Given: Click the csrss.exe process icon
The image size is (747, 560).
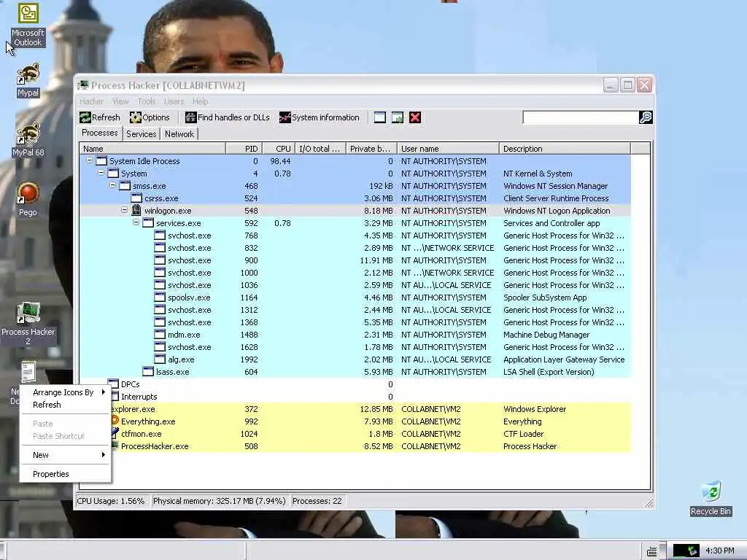Looking at the screenshot, I should pos(136,198).
